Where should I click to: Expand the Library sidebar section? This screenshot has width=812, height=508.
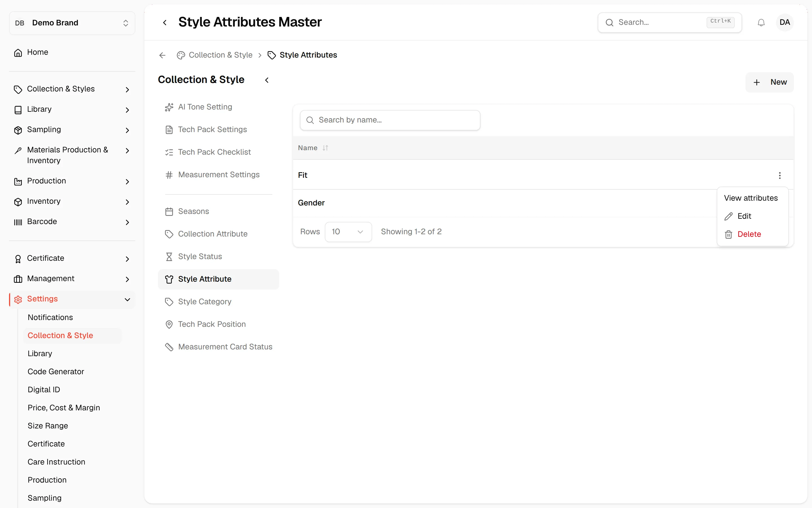click(72, 110)
